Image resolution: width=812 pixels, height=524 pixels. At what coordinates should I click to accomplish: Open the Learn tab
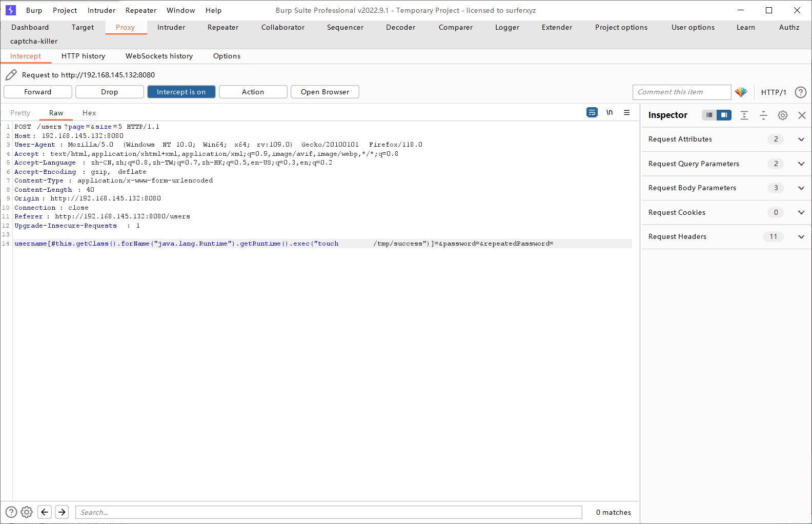(746, 28)
